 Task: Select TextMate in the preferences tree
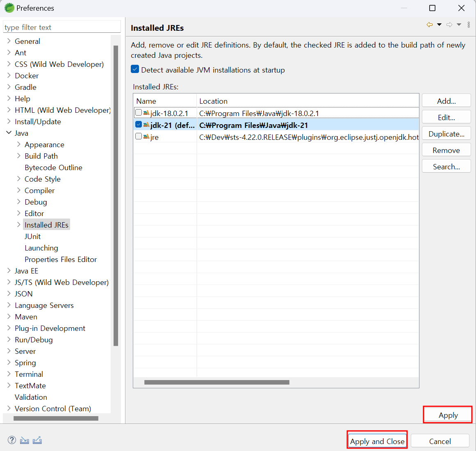(30, 385)
